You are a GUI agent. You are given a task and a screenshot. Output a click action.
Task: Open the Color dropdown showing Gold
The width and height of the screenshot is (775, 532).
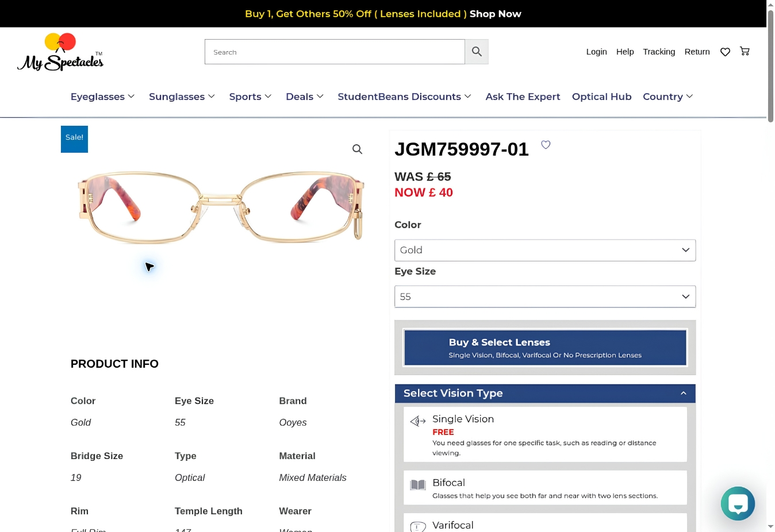point(545,250)
